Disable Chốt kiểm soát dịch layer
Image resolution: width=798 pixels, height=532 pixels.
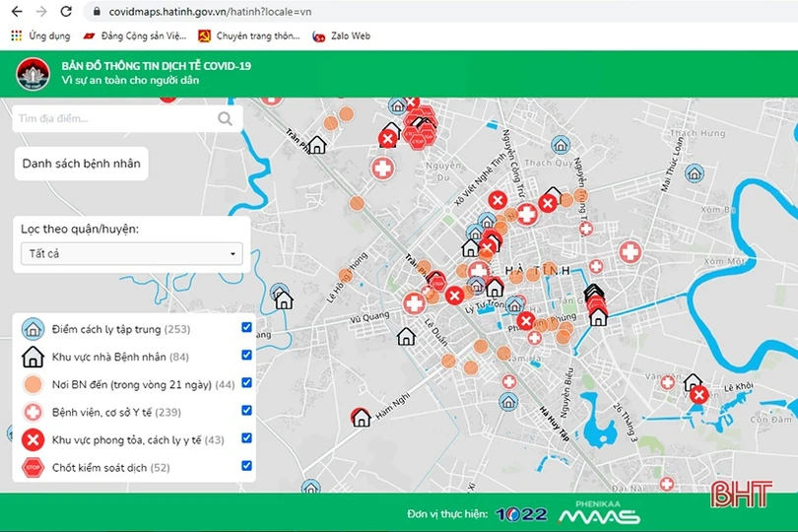point(246,467)
